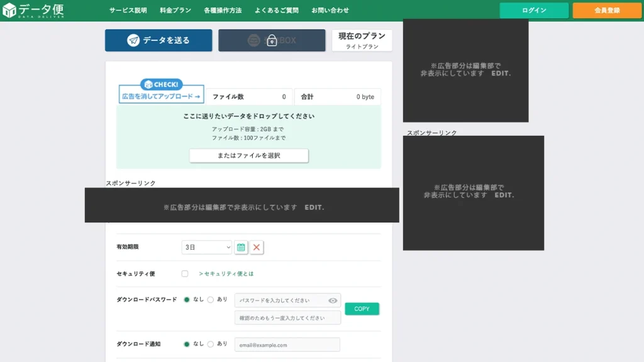Viewport: 644px width, 362px height.
Task: Click the 有効期限 label
Action: 128,247
